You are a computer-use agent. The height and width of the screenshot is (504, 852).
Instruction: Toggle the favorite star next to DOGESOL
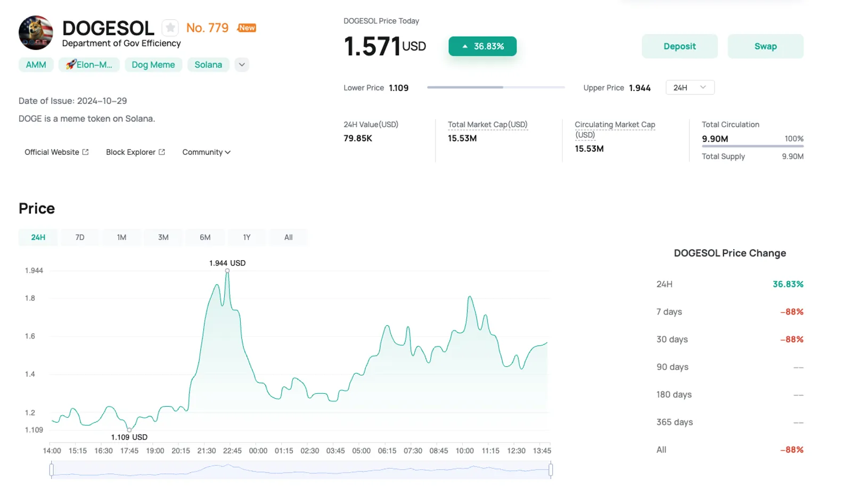point(170,28)
